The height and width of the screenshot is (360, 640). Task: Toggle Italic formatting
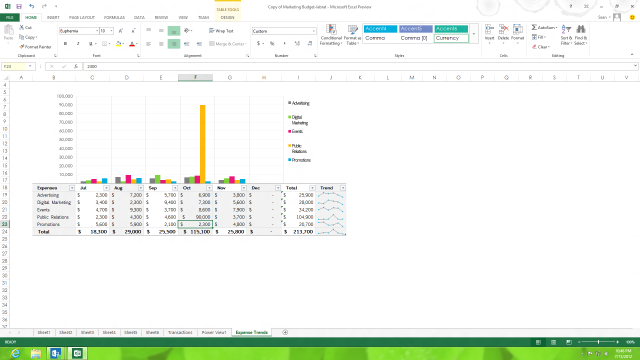[78, 44]
